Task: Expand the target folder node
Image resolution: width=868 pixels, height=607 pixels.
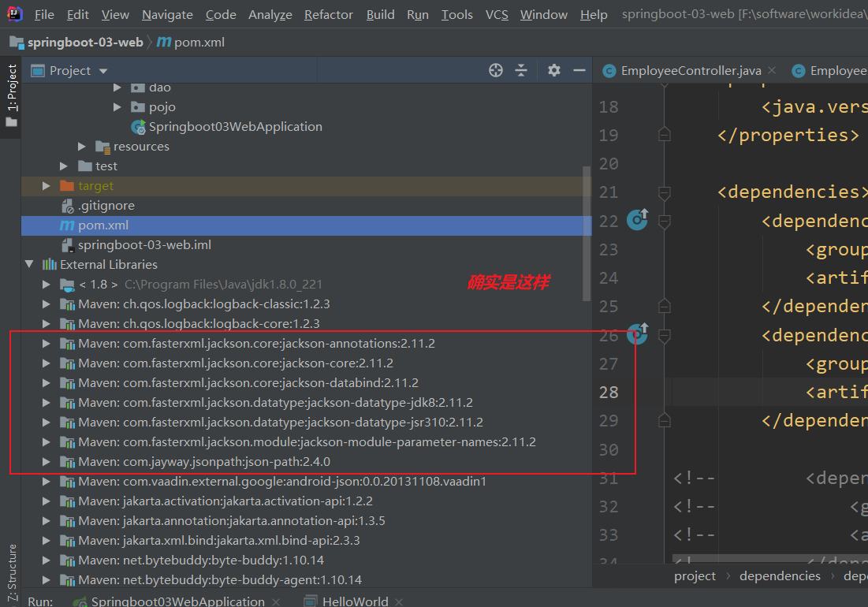Action: [x=47, y=186]
